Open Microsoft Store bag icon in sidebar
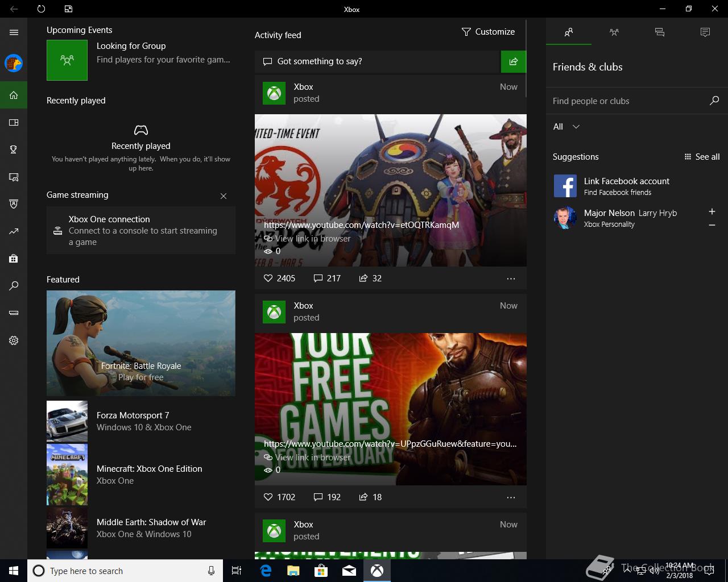This screenshot has width=728, height=582. coord(14,259)
